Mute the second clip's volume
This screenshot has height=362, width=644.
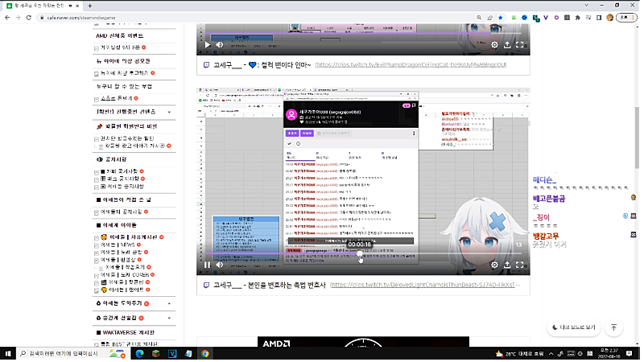(221, 264)
